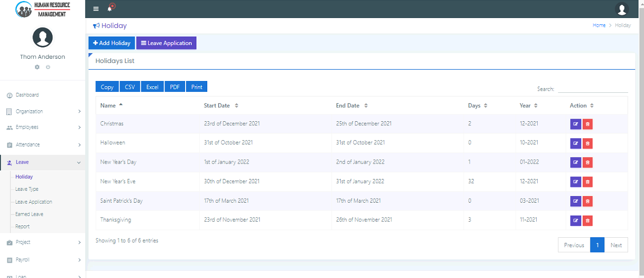Expand the Organization sidebar menu

pyautogui.click(x=43, y=111)
